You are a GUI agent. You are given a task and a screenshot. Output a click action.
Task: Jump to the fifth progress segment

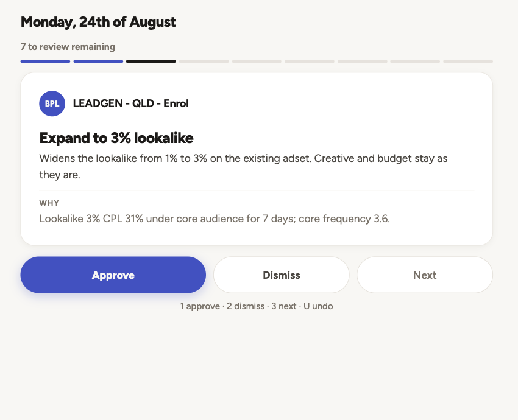tap(257, 61)
